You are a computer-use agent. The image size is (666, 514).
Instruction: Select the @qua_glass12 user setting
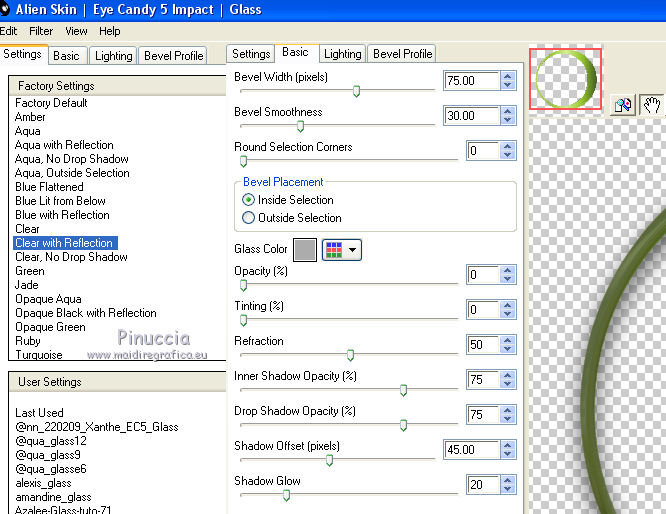51,441
